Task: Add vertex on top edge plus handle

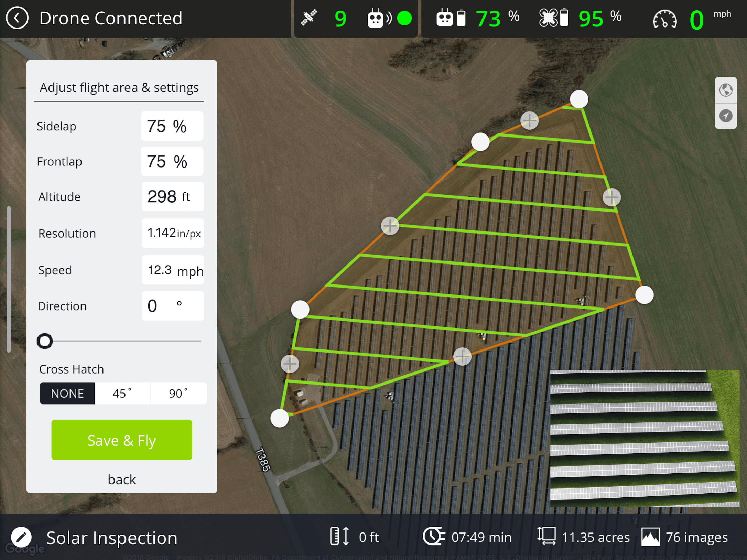Action: click(529, 120)
